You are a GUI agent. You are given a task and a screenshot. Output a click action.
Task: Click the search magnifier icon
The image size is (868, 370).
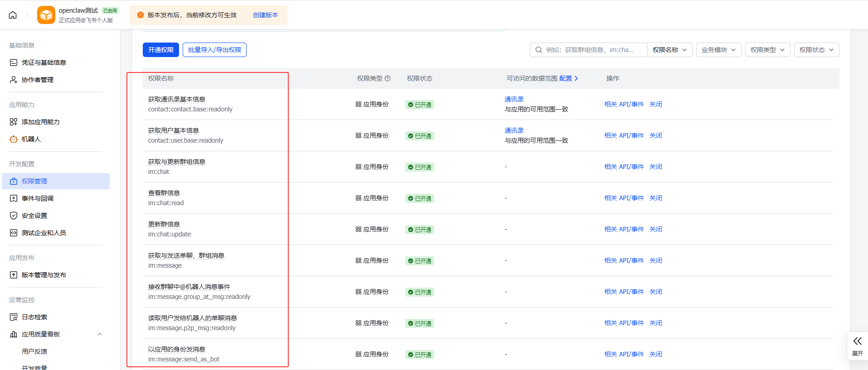538,50
